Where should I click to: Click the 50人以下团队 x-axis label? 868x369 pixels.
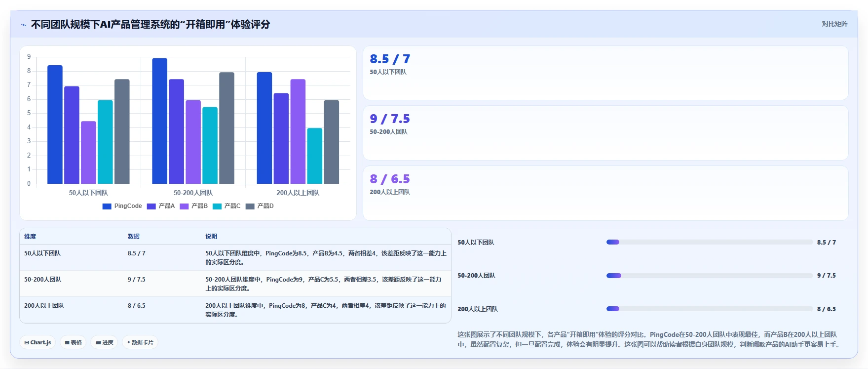88,193
